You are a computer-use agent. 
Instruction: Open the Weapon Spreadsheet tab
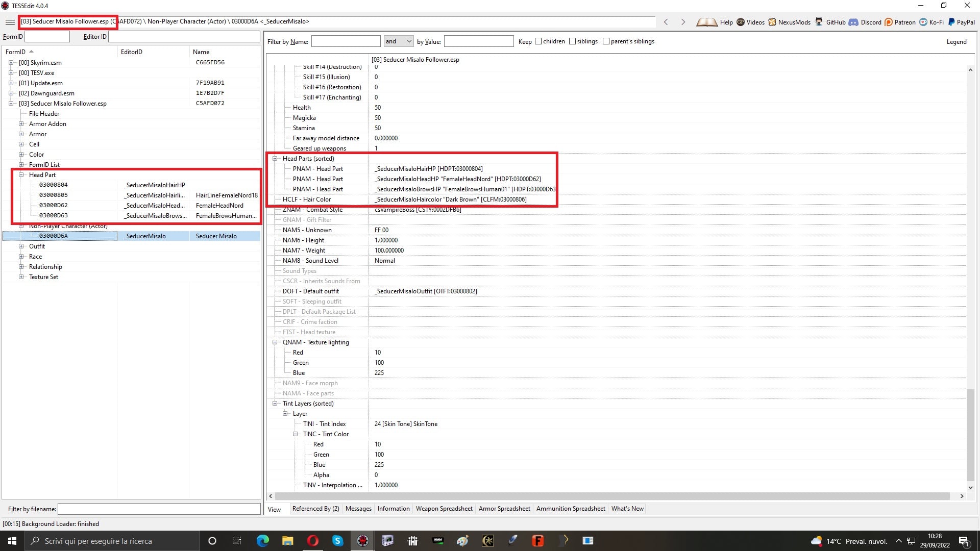pyautogui.click(x=444, y=509)
